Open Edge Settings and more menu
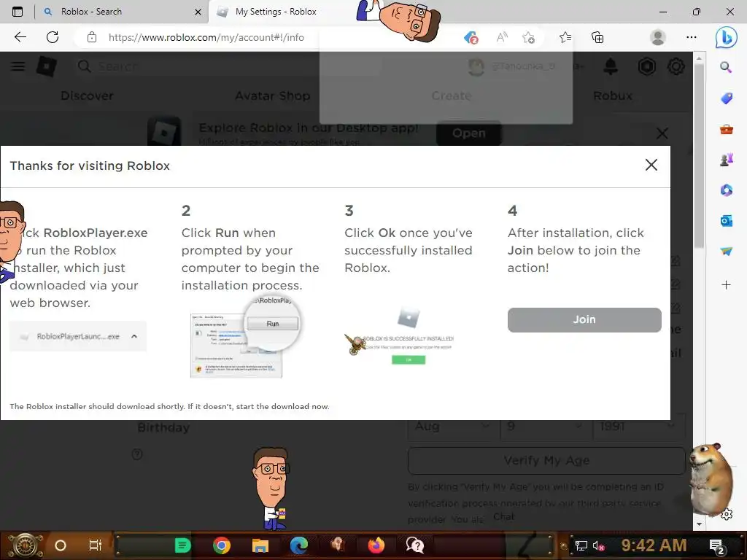Screen dimensions: 747x560 (692, 37)
